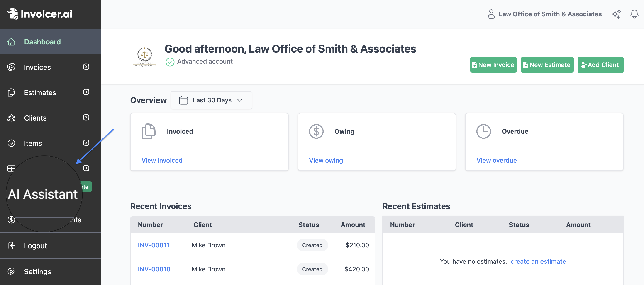Image resolution: width=644 pixels, height=285 pixels.
Task: Click the Dashboard home icon
Action: tap(12, 42)
